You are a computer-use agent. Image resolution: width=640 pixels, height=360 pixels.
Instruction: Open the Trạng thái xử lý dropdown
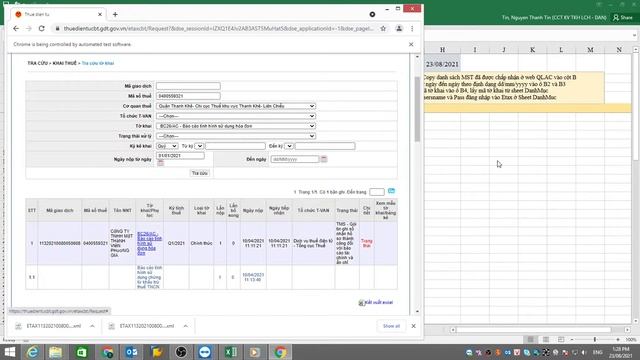[x=236, y=136]
